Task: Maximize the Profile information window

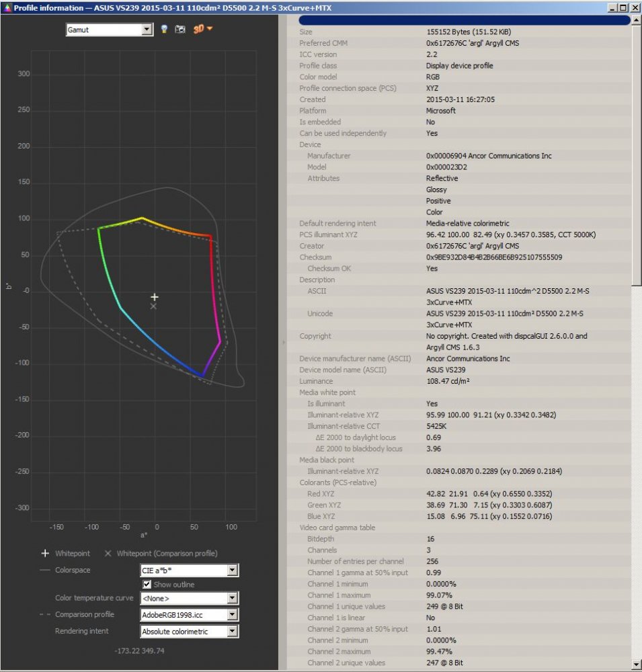Action: [x=623, y=7]
